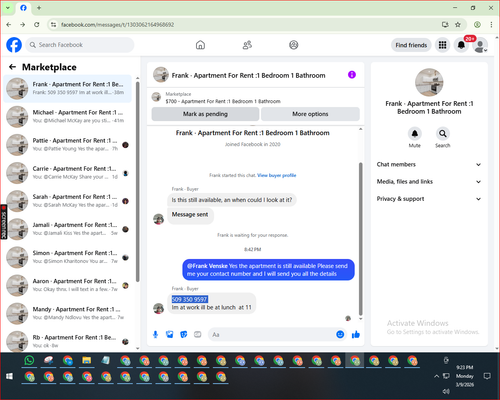
Task: Click the Mark as pending button
Action: click(205, 114)
